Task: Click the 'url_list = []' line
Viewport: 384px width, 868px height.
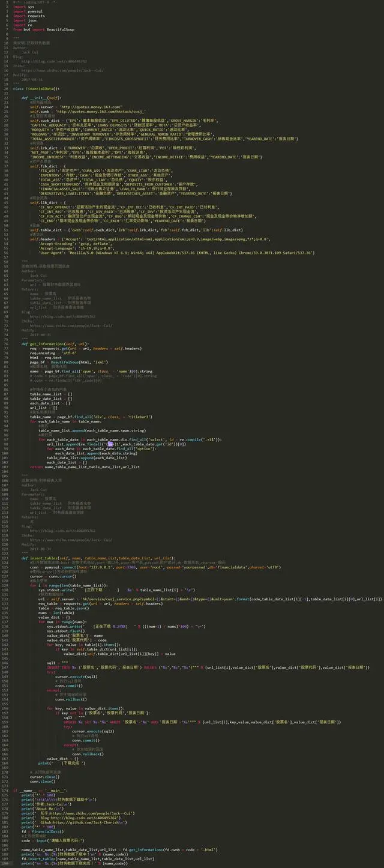Action: pyautogui.click(x=43, y=408)
